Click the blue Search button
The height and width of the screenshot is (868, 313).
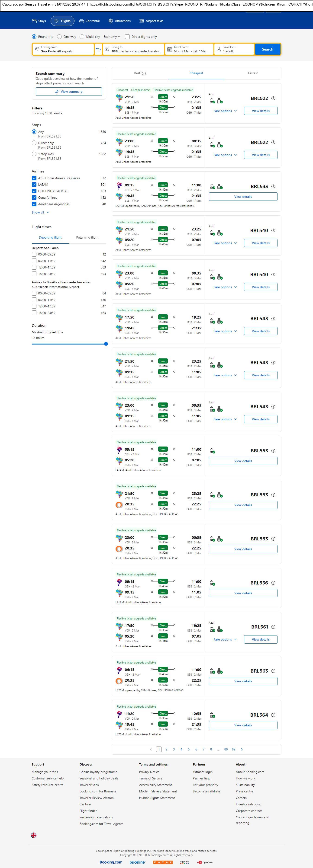tap(268, 49)
